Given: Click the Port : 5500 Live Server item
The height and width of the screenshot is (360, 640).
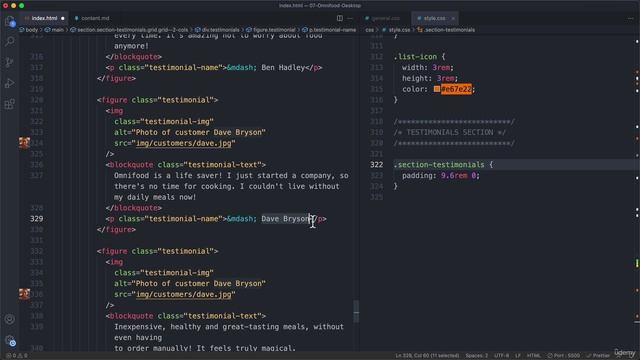Looking at the screenshot, I should (563, 356).
